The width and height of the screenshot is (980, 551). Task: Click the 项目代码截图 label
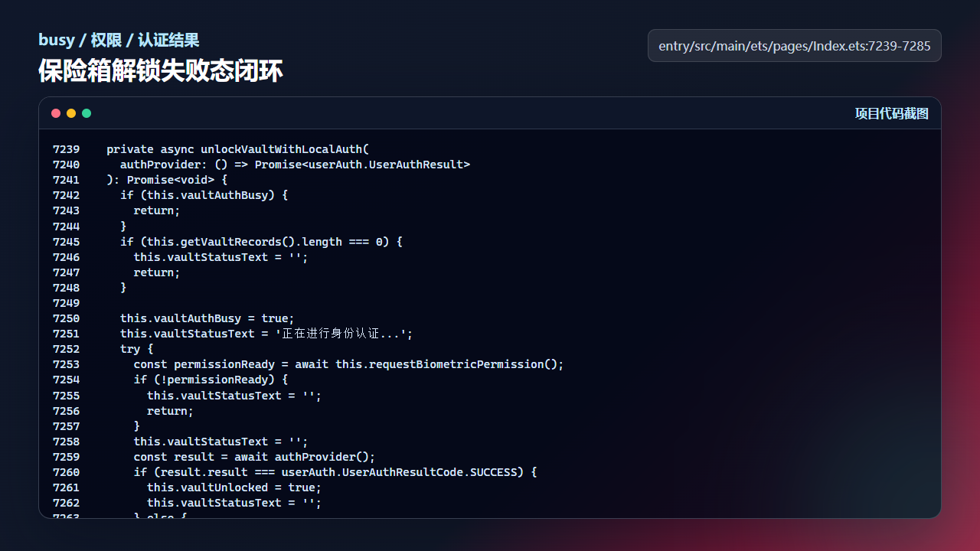tap(892, 113)
